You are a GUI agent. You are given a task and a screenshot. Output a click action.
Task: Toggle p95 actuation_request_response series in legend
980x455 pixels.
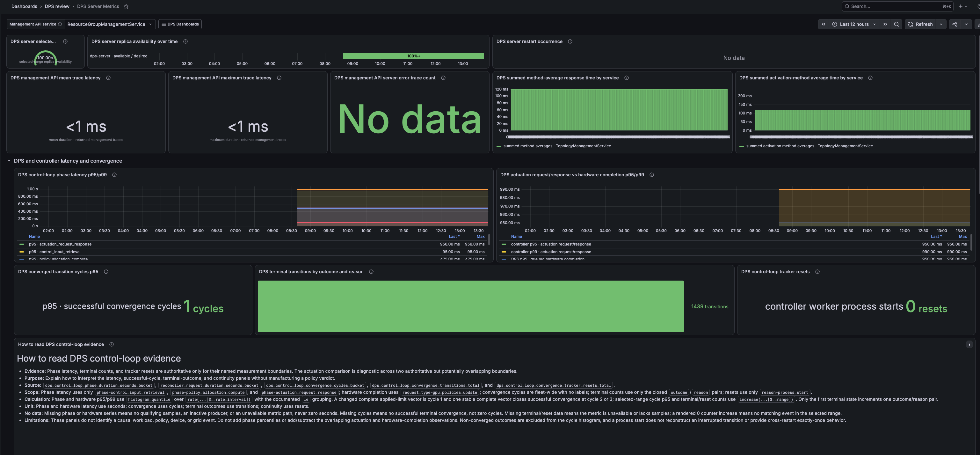[x=60, y=245]
